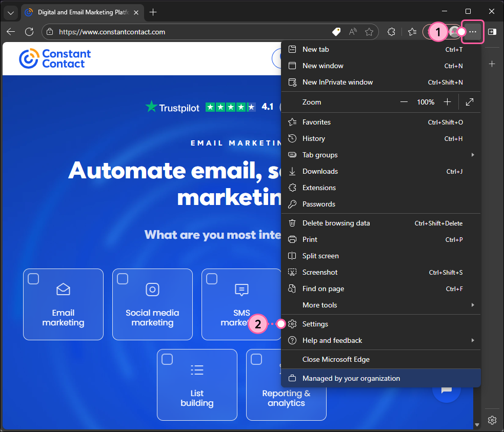Click the profile avatar near the menu button
Viewport: 504px width, 432px height.
point(453,32)
